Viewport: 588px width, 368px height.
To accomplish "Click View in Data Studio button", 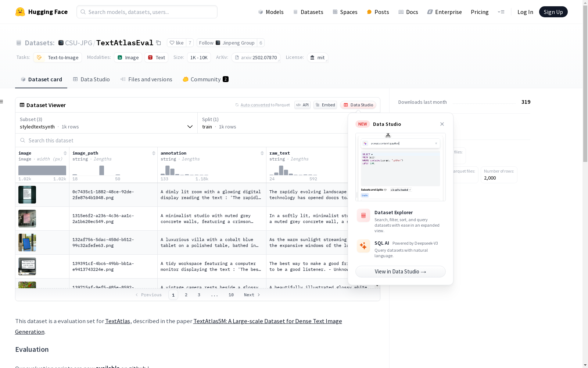I will [x=401, y=272].
